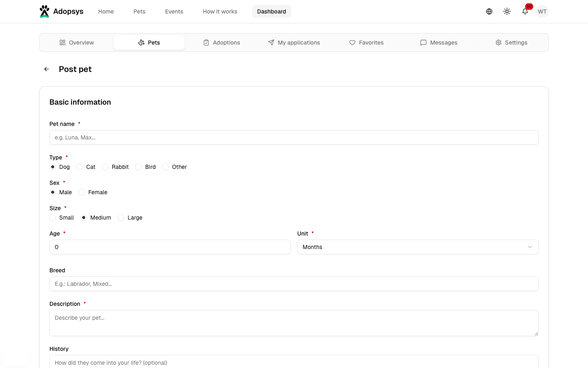The image size is (588, 368).
Task: Select Dog as the pet type
Action: (53, 167)
